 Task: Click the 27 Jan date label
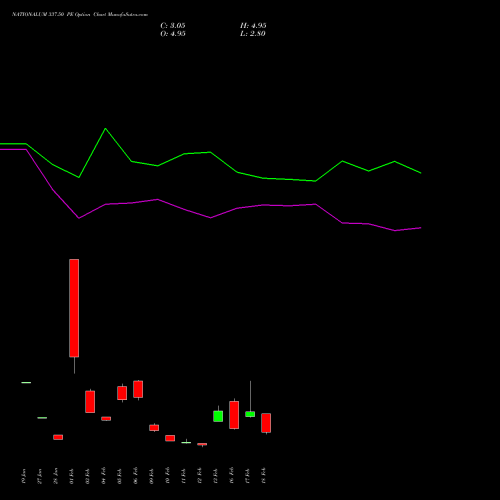click(x=40, y=476)
